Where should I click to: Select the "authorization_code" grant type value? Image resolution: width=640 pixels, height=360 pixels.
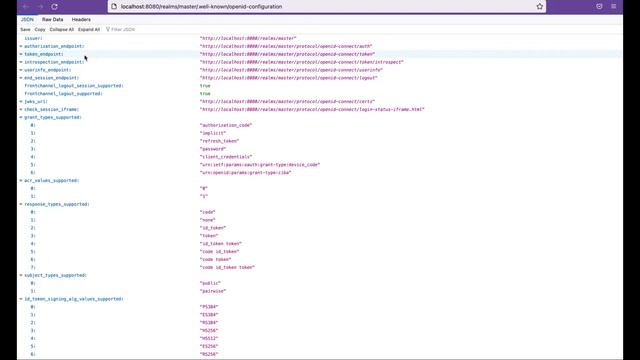point(226,125)
